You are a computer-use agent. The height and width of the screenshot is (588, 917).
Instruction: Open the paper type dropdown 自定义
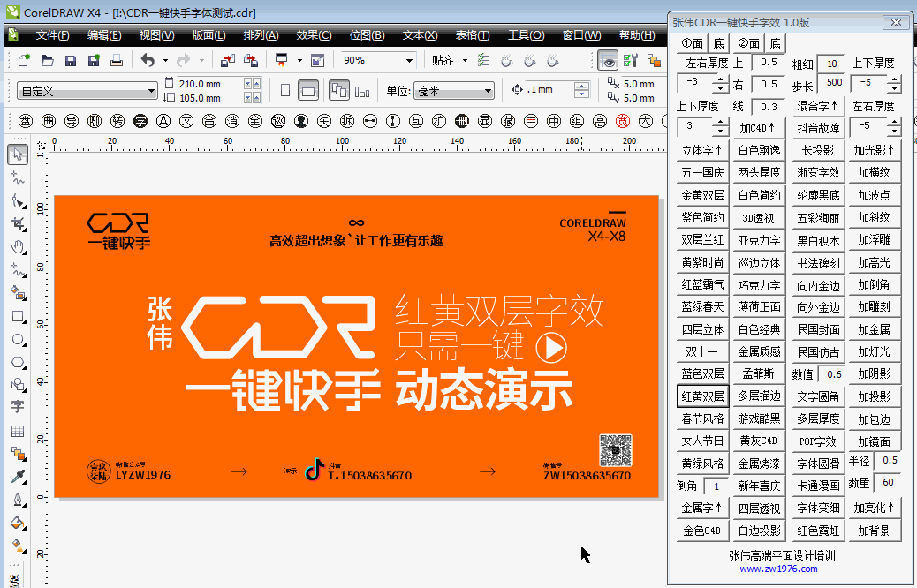(x=151, y=91)
